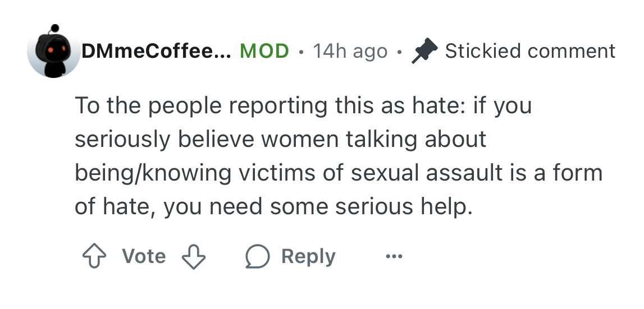Click the Vote count label

tap(144, 257)
